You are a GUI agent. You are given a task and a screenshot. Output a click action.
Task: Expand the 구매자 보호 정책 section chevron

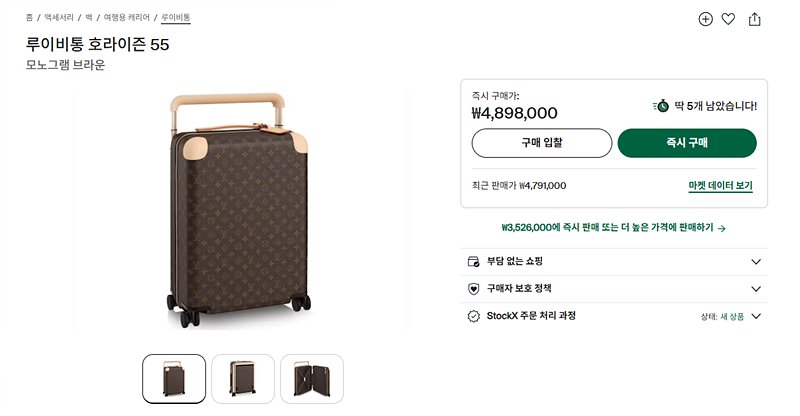point(756,289)
